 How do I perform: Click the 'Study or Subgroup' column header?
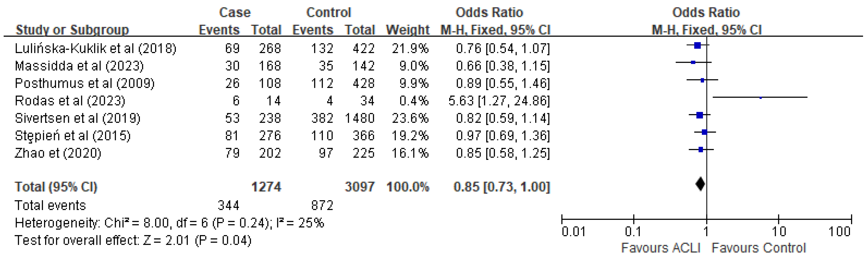click(x=72, y=30)
